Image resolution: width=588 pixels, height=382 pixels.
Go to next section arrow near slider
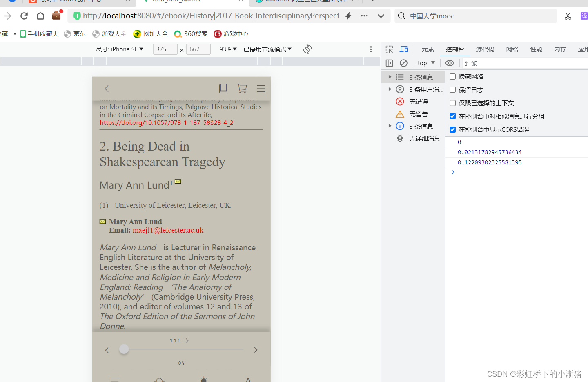256,350
